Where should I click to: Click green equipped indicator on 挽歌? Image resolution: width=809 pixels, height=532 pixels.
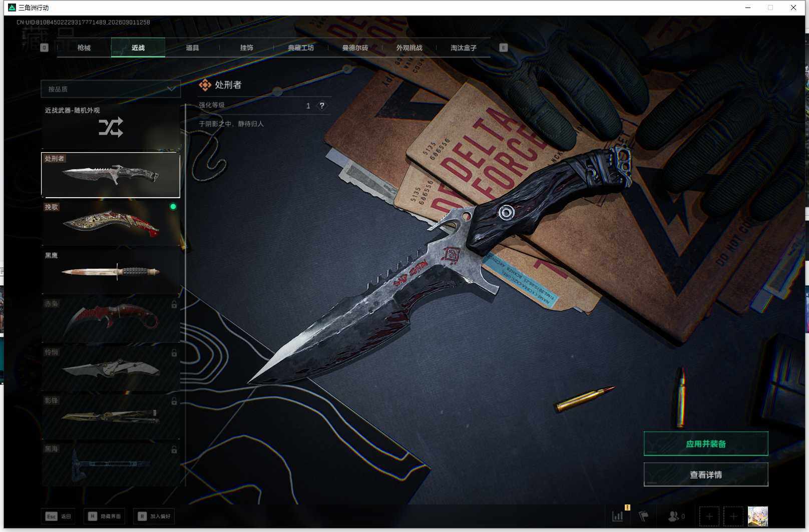coord(173,206)
